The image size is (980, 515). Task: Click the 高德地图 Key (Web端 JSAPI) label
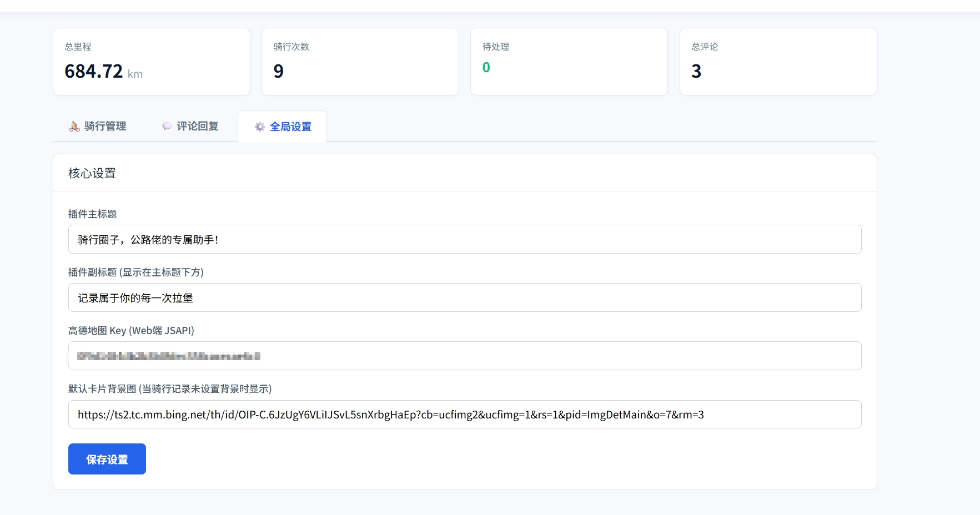click(131, 331)
